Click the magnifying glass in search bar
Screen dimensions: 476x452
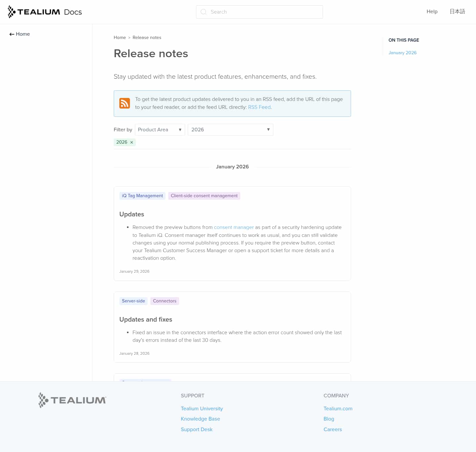point(203,12)
